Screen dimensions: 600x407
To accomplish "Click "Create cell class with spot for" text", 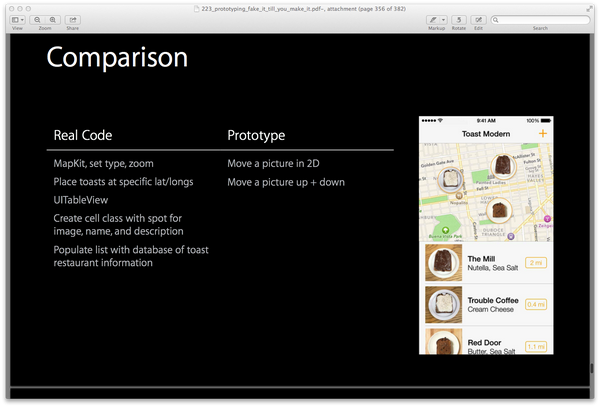I will coord(117,218).
